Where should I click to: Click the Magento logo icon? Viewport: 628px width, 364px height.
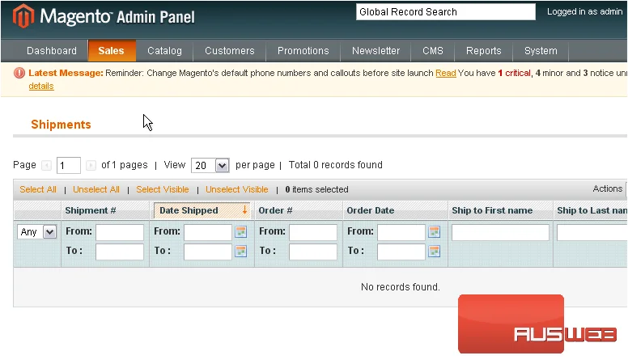point(23,16)
